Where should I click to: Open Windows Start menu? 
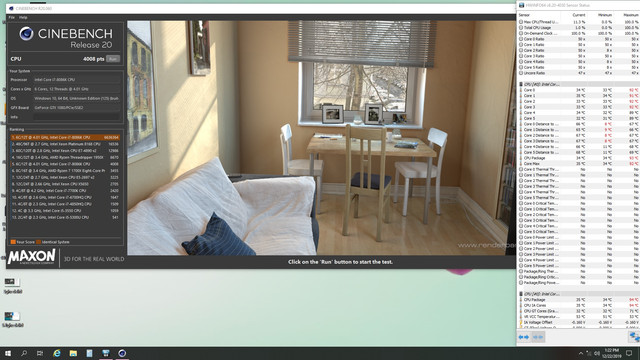pos(8,353)
